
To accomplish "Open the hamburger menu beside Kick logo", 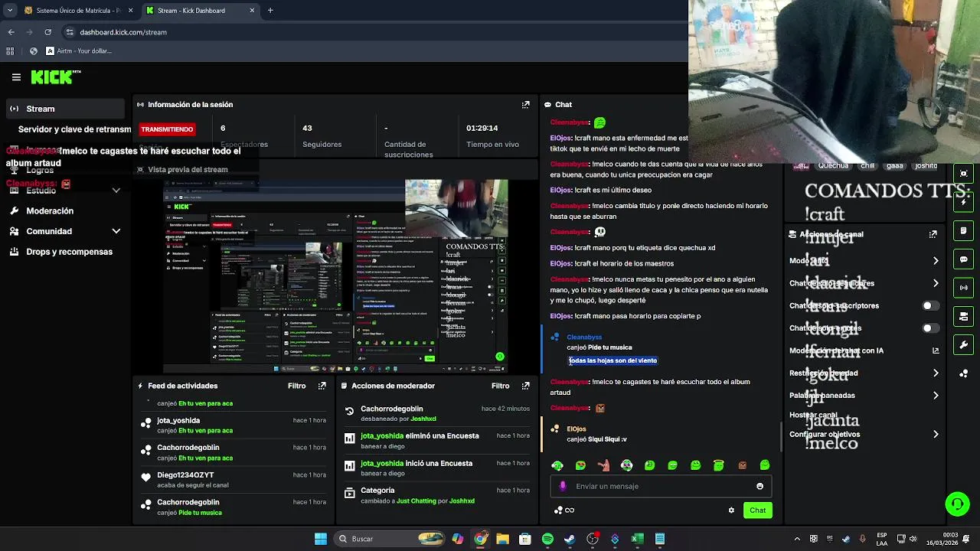I will pyautogui.click(x=16, y=77).
